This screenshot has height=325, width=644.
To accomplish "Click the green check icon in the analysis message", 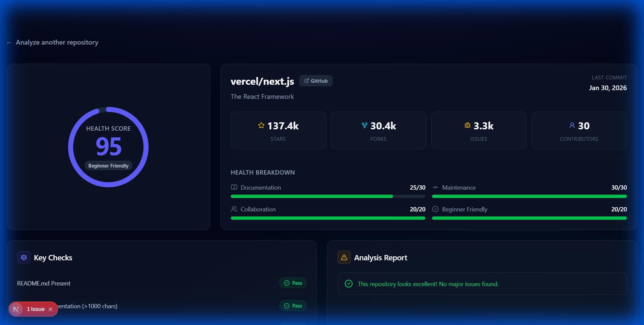I will click(349, 284).
